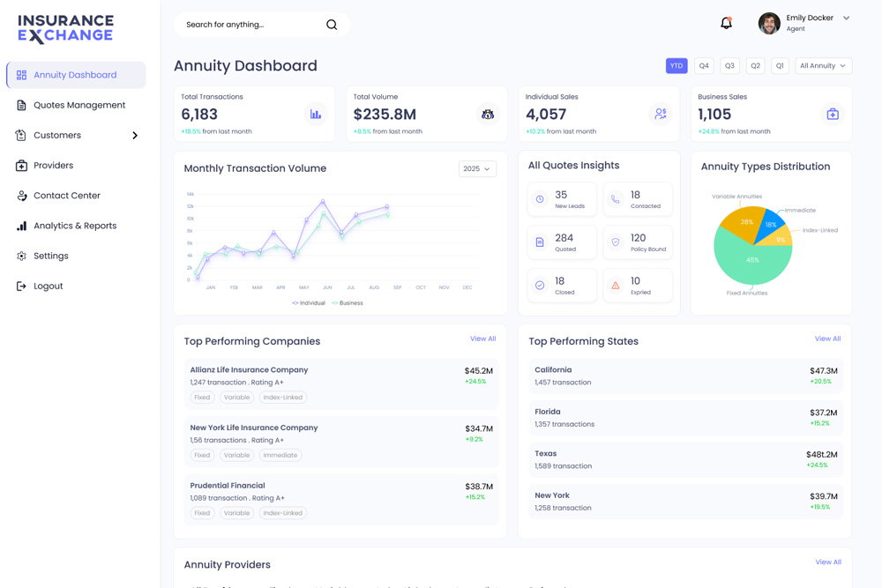Click the Business Sales briefcase icon
The image size is (882, 588).
(x=832, y=114)
